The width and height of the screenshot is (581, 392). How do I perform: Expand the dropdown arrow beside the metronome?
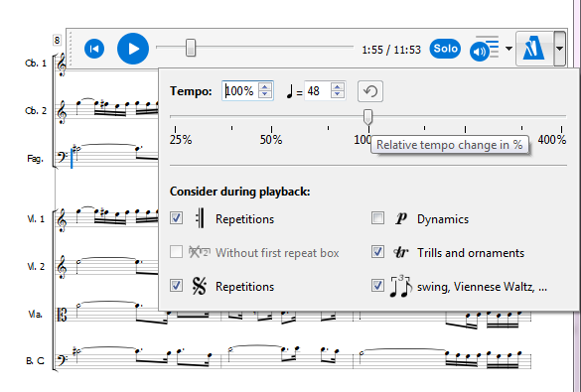click(x=559, y=49)
